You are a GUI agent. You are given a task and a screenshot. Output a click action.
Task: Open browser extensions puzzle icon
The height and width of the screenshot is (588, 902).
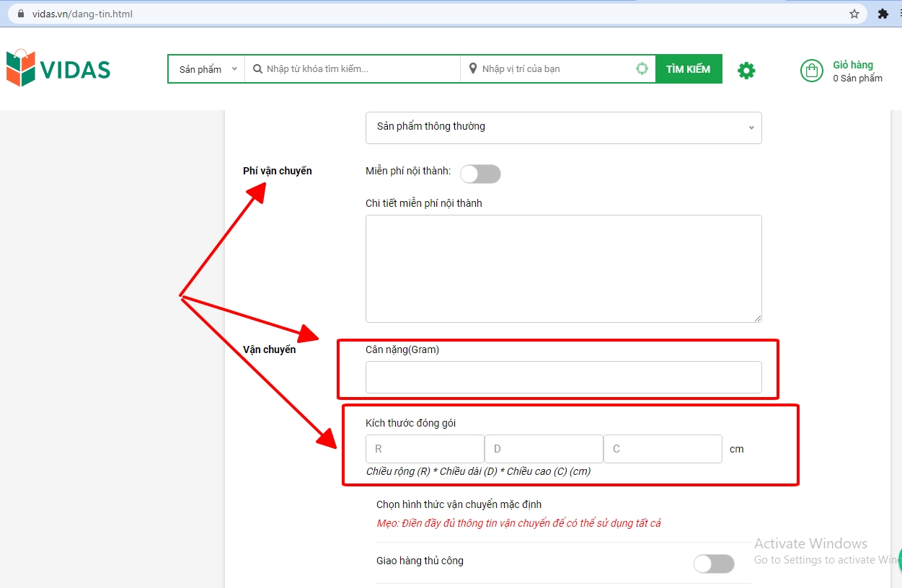point(883,14)
